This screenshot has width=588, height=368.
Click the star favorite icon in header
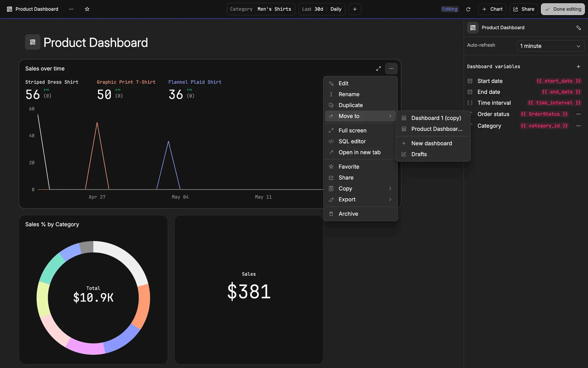pyautogui.click(x=87, y=9)
